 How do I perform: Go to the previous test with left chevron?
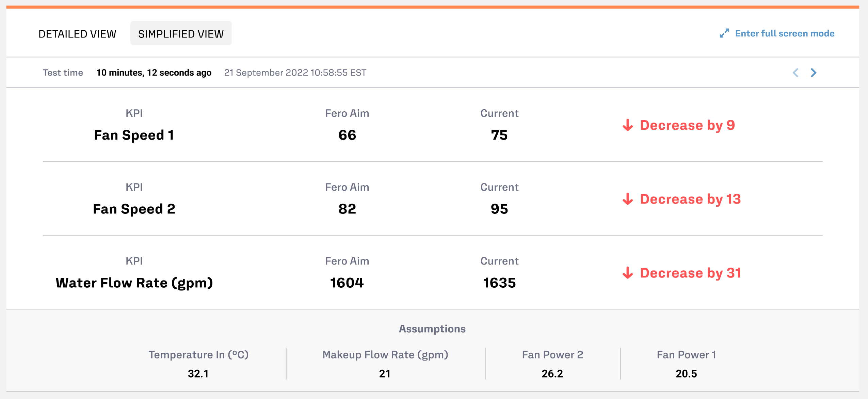tap(795, 73)
